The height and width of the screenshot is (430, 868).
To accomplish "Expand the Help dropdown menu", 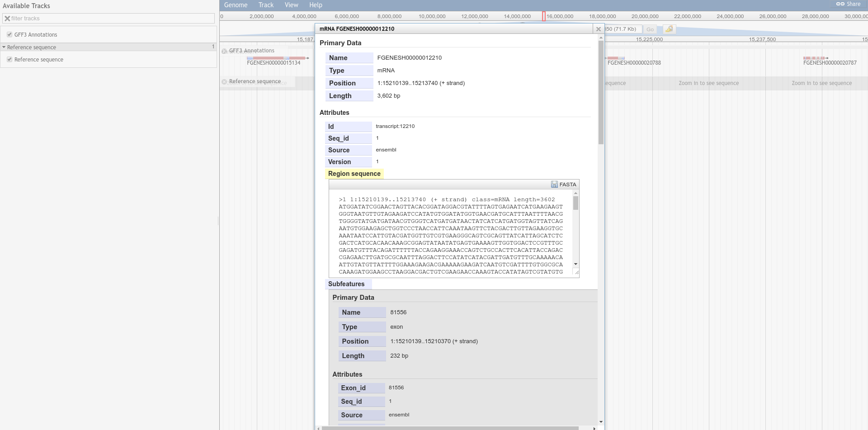I will click(x=316, y=5).
